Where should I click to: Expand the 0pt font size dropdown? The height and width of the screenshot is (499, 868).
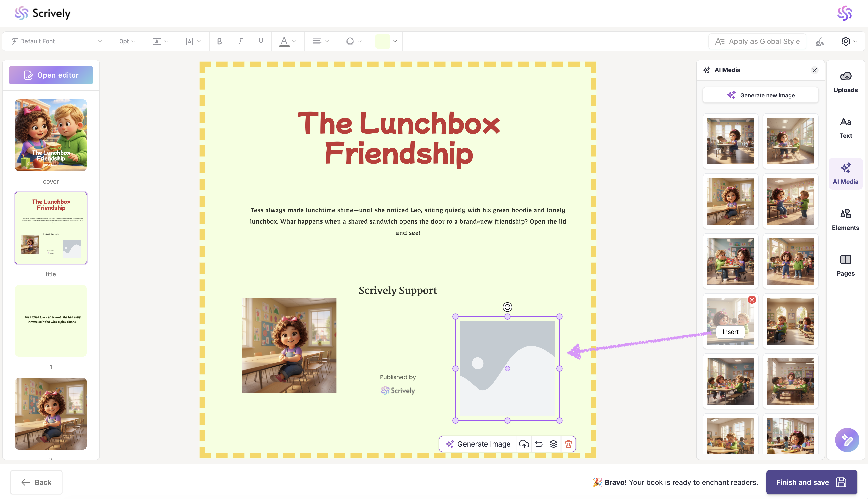point(127,41)
